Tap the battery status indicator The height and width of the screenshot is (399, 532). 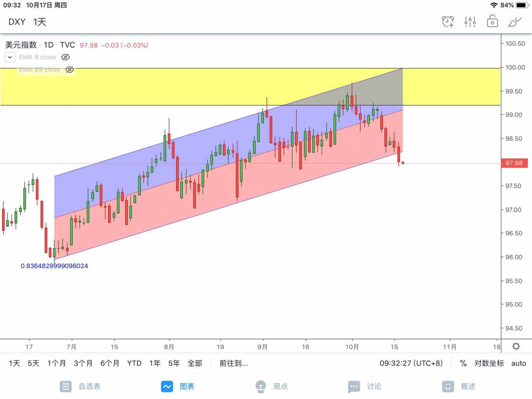(522, 5)
